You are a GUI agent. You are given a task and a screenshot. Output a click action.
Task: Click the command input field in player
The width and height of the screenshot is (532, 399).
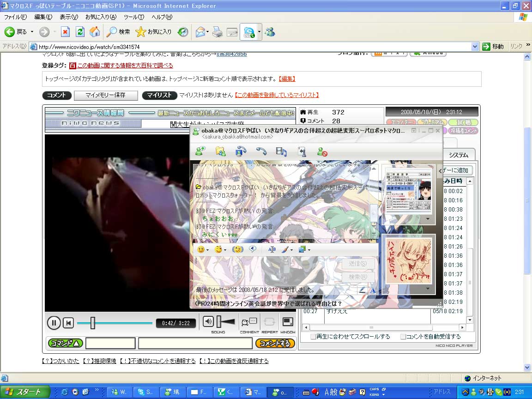click(111, 344)
